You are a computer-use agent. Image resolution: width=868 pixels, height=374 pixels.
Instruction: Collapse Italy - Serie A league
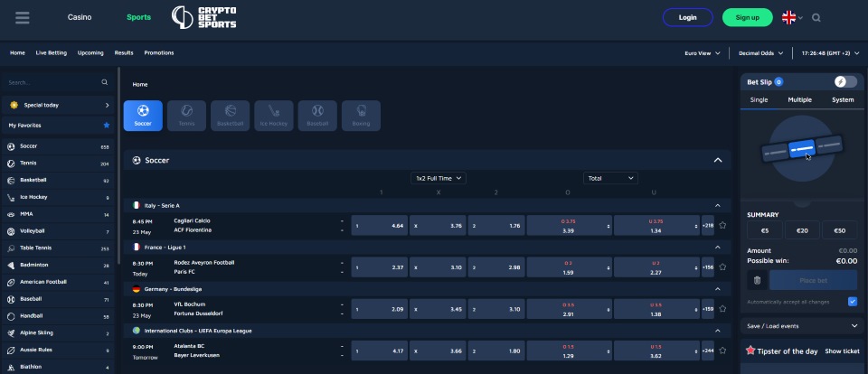click(717, 205)
